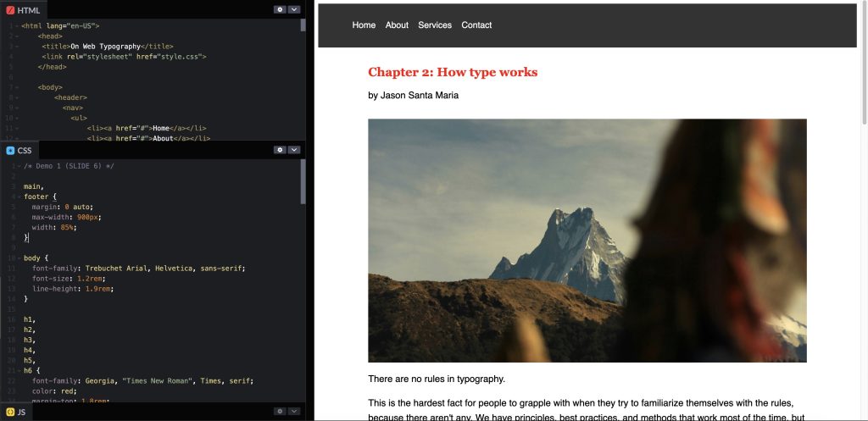
Task: Collapse the <nav> fold arrow on line 9
Action: click(x=18, y=108)
